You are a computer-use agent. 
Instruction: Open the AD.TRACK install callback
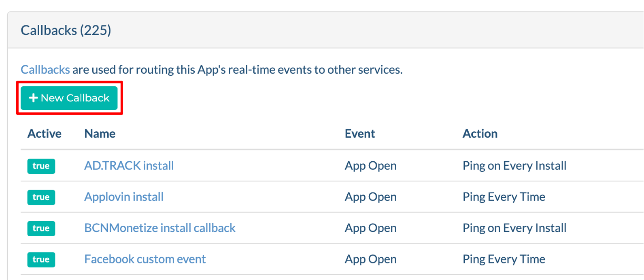tap(129, 166)
